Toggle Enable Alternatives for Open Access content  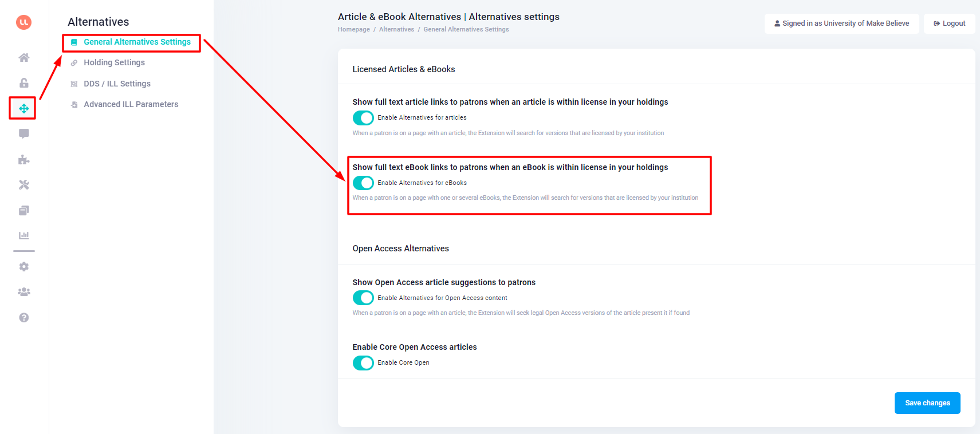[x=363, y=298]
